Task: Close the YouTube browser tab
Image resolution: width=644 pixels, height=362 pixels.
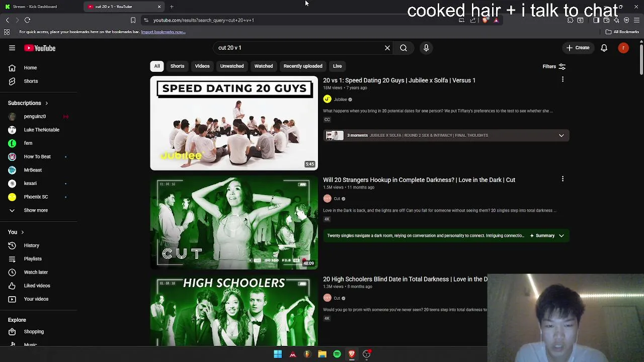Action: (x=159, y=7)
